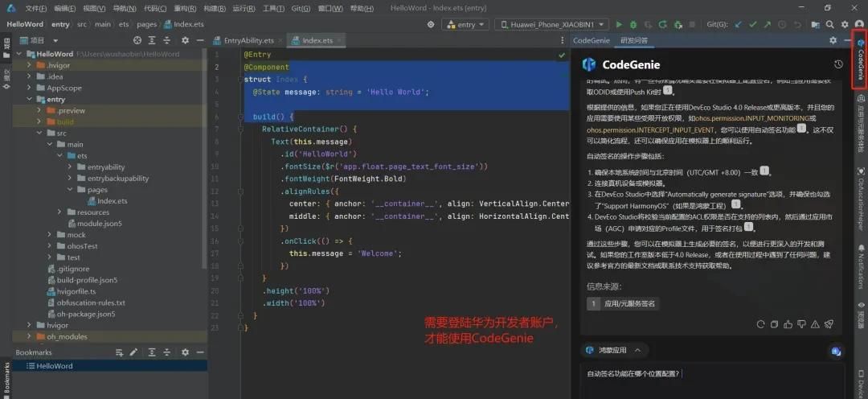Run the app with the green play icon

[x=620, y=24]
